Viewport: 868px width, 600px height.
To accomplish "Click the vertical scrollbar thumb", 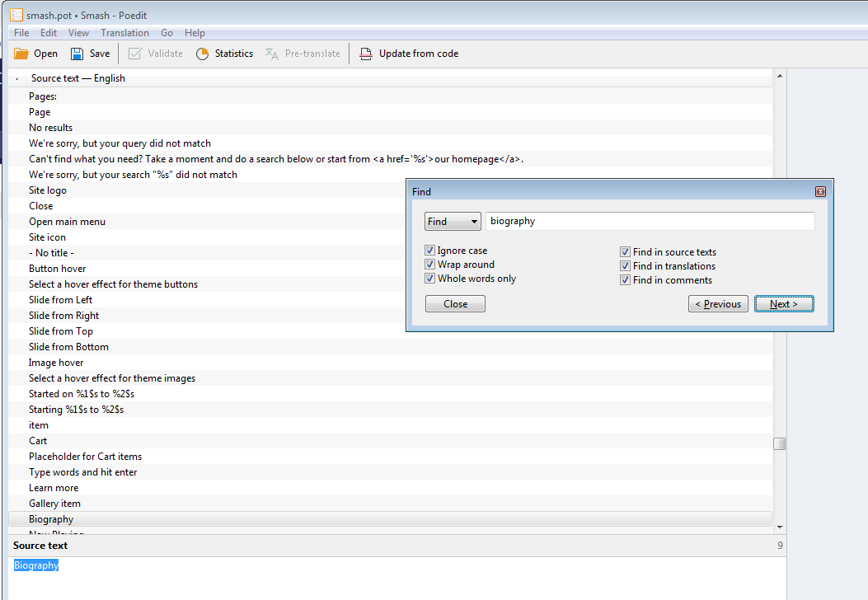I will pyautogui.click(x=780, y=444).
